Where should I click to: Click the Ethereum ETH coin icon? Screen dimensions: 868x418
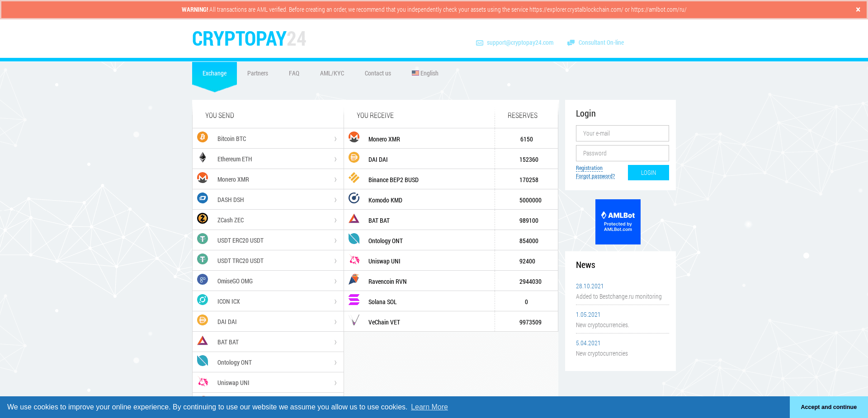(x=203, y=158)
